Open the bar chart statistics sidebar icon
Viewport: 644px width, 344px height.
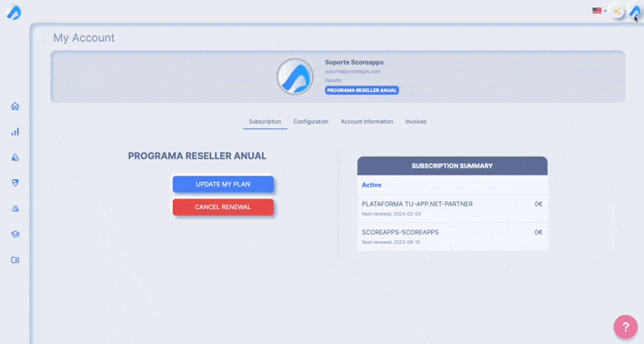coord(15,132)
